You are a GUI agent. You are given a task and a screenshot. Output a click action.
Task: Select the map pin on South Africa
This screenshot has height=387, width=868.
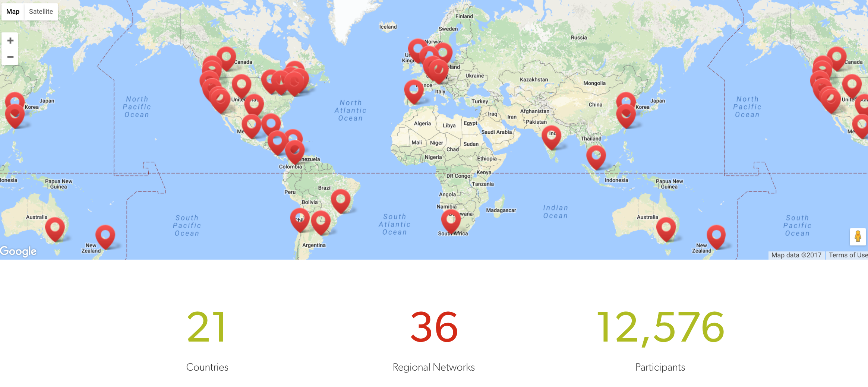451,221
